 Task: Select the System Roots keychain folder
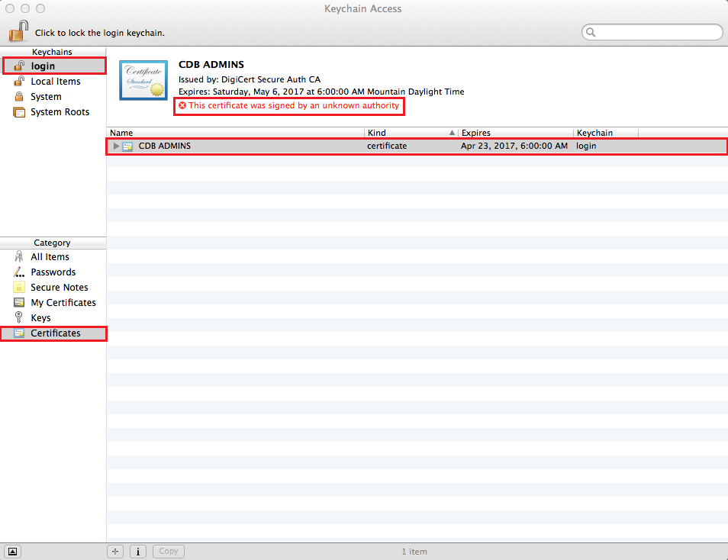click(x=60, y=112)
